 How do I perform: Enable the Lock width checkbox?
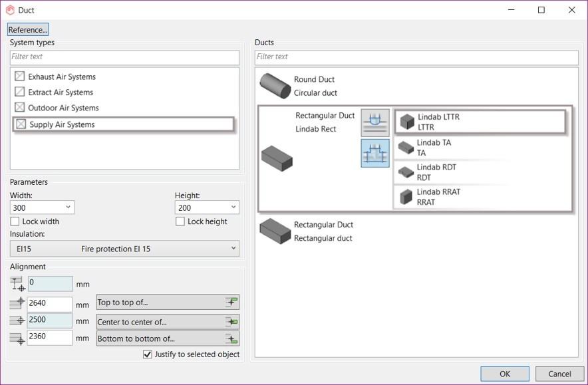coord(15,221)
